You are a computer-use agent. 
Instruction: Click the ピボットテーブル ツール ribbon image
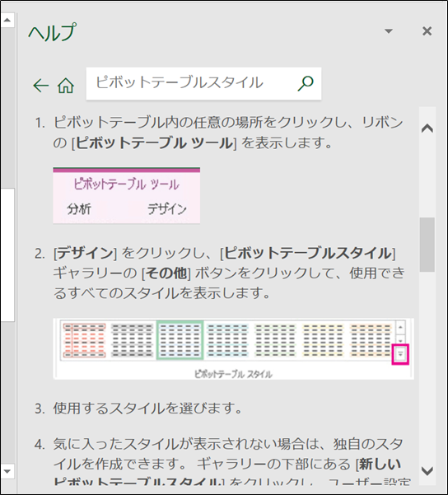[x=126, y=195]
